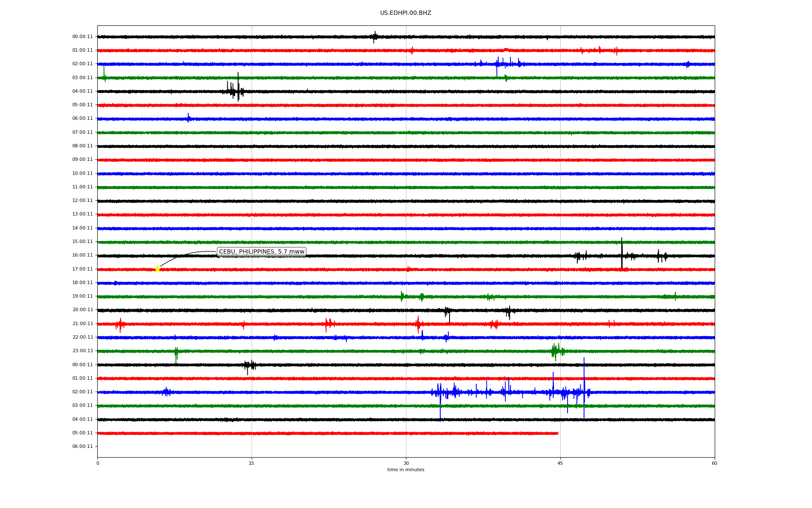Click the 12:00:11 row time label
Screen dimensions: 812x508
pyautogui.click(x=82, y=201)
